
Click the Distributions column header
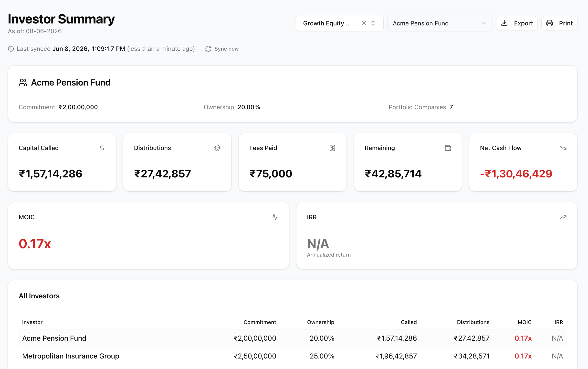coord(473,322)
